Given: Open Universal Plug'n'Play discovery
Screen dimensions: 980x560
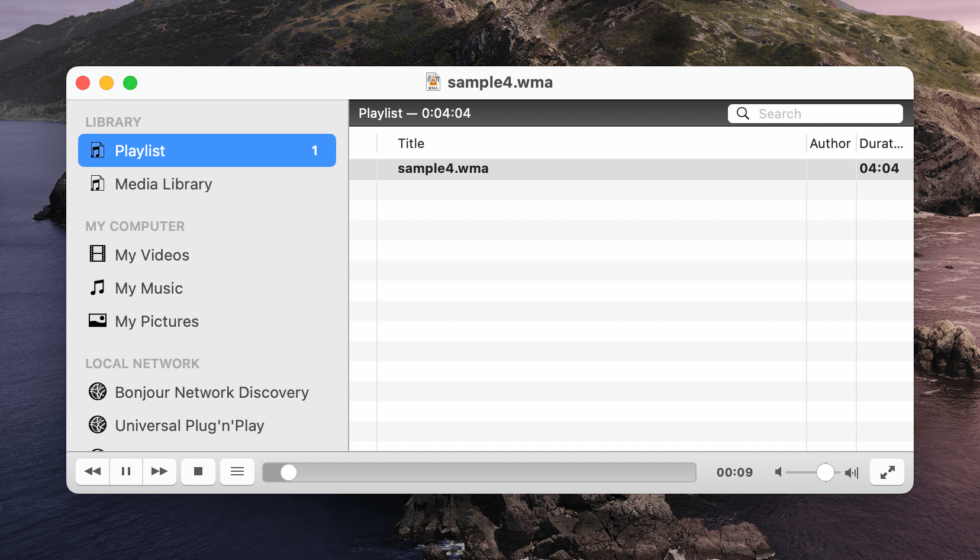Looking at the screenshot, I should pos(189,425).
